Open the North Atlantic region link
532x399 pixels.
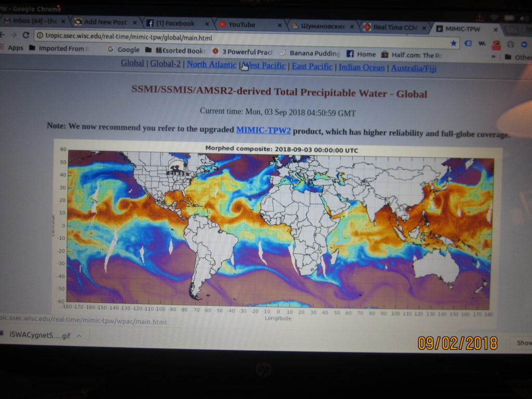pos(211,64)
